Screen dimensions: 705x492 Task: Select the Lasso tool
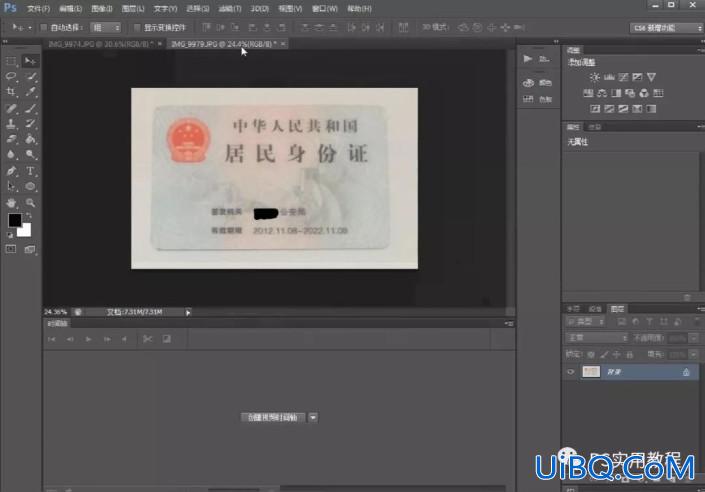[x=11, y=76]
